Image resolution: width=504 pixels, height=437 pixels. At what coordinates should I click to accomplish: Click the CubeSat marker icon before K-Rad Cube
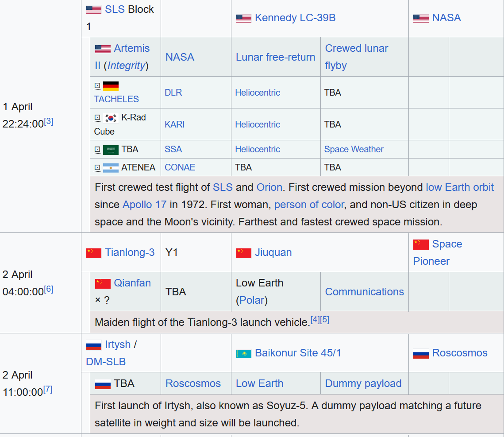97,118
